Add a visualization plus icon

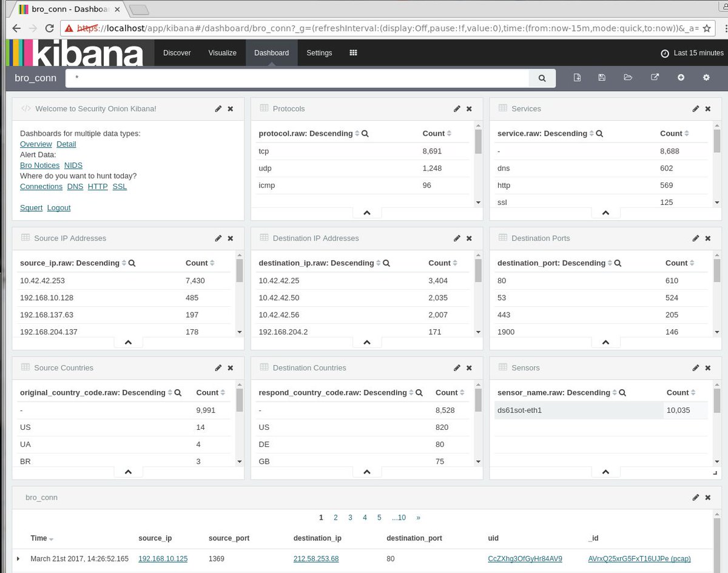pos(681,78)
